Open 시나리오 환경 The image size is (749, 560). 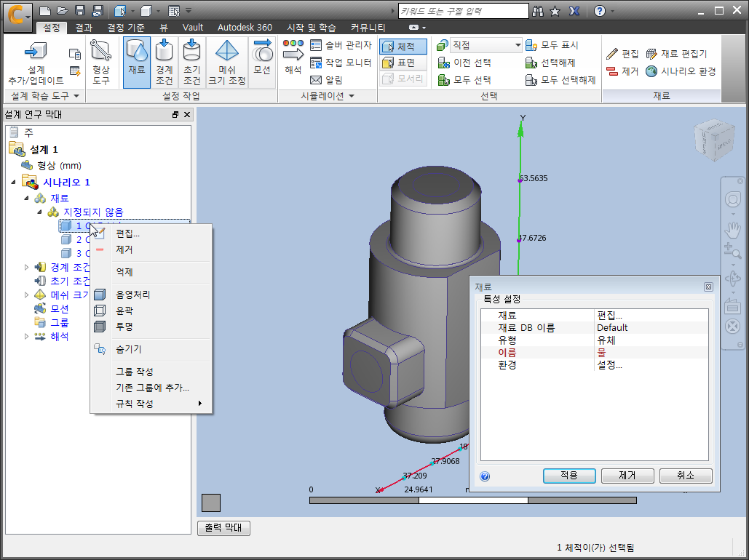[681, 71]
